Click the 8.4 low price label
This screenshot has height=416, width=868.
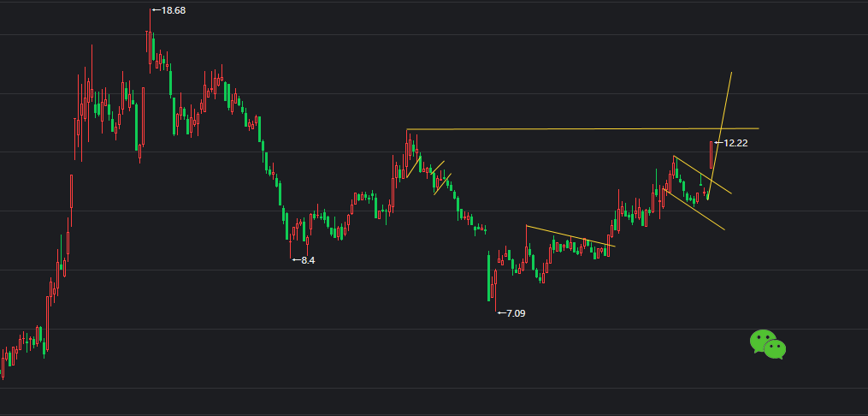(308, 260)
